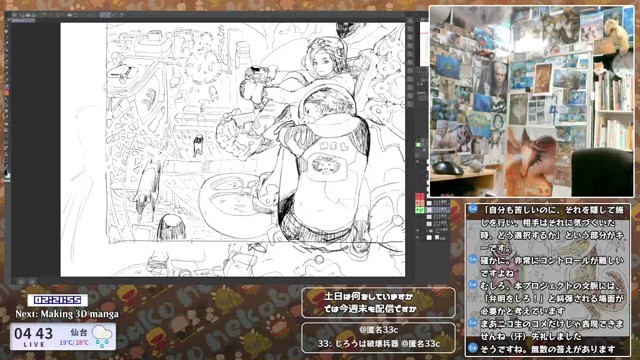Viewport: 640px width, 360px height.
Task: Click the webcam feed in the top-right corner
Action: (531, 101)
